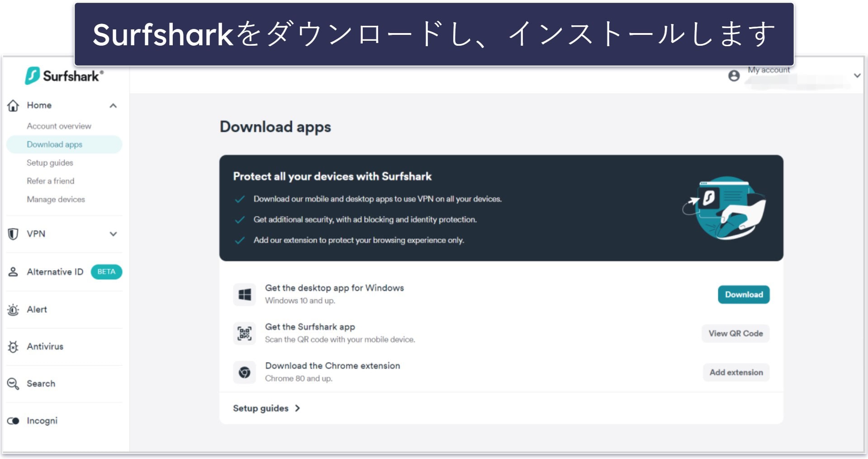Click 'Protect all your devices with Surfshark' heading
868x459 pixels.
pos(332,177)
